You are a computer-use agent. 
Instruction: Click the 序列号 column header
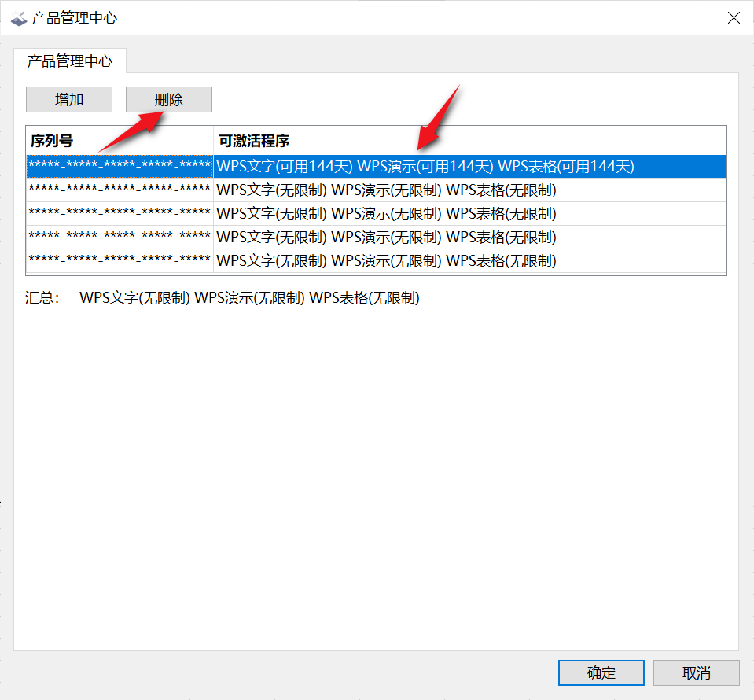(x=120, y=141)
